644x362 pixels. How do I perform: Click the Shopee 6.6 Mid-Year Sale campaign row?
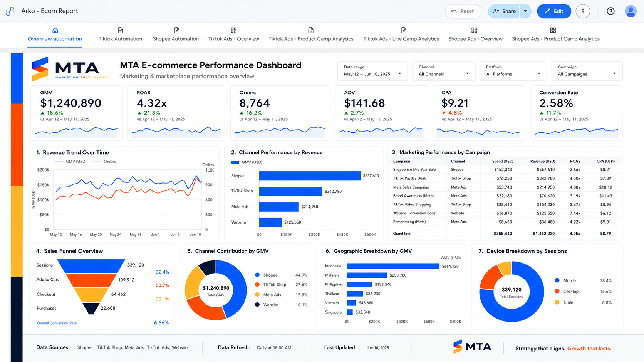pos(506,170)
